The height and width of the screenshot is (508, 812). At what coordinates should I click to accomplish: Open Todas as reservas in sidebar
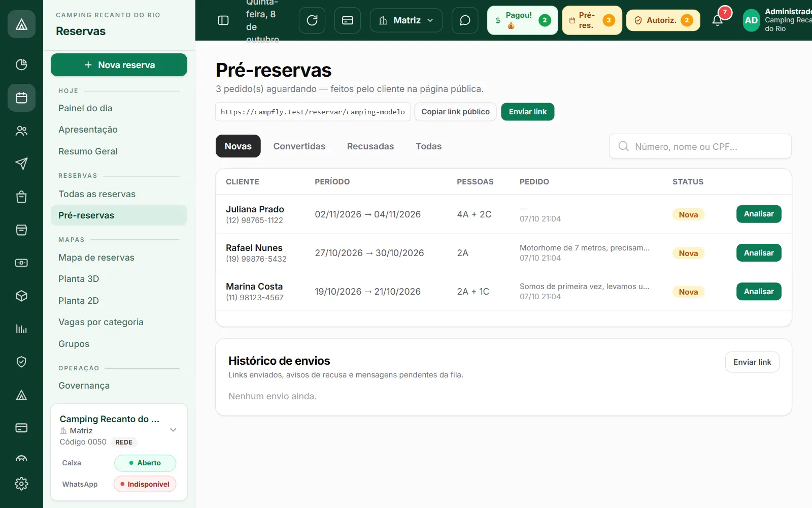pyautogui.click(x=119, y=194)
